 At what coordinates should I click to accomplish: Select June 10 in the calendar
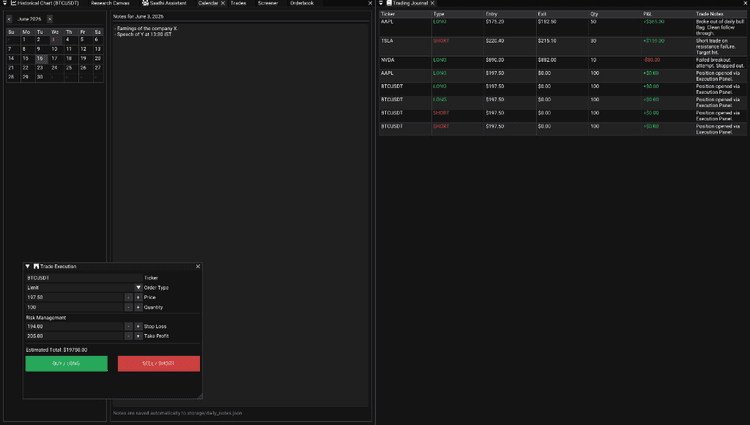pyautogui.click(x=55, y=49)
